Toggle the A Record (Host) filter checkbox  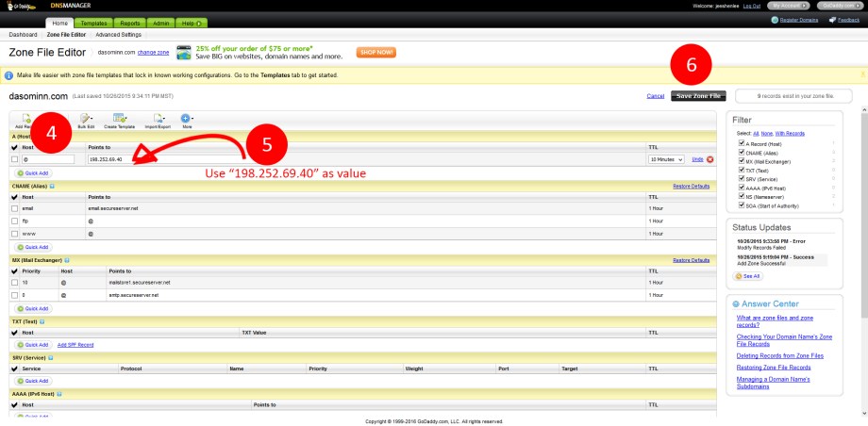(742, 143)
